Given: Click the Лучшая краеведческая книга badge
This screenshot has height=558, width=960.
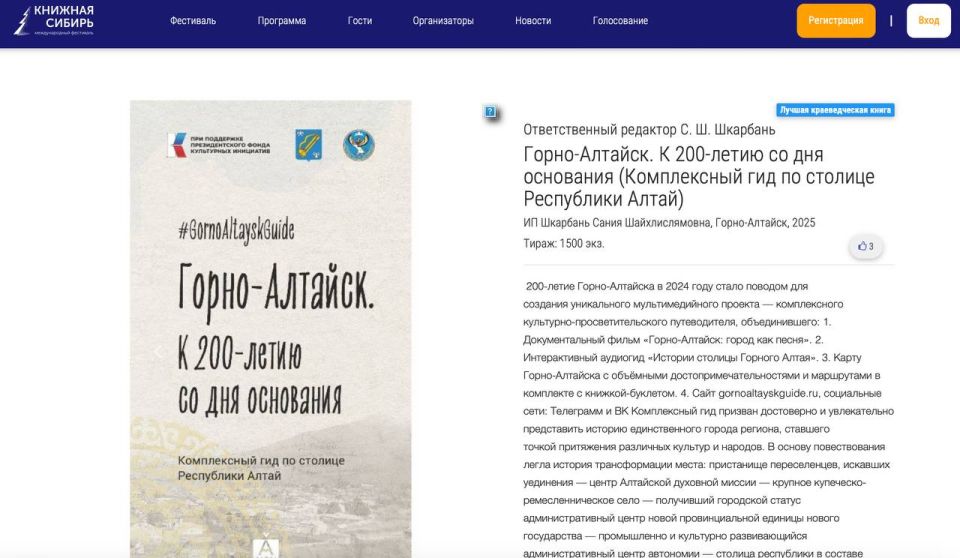Looking at the screenshot, I should 835,110.
